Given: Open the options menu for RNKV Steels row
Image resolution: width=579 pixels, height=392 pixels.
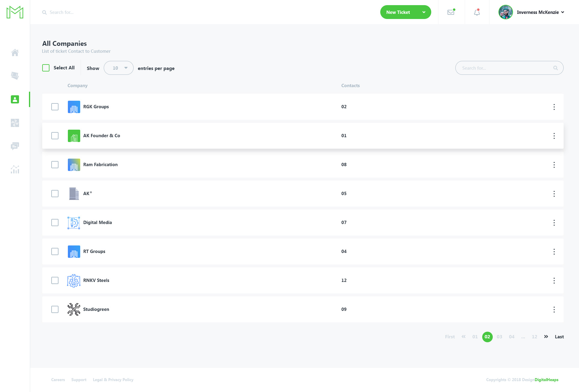Looking at the screenshot, I should tap(554, 280).
